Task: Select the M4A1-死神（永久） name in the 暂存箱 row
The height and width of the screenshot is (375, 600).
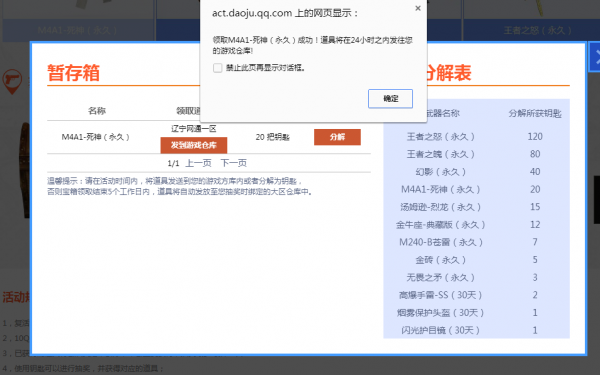Action: 96,137
